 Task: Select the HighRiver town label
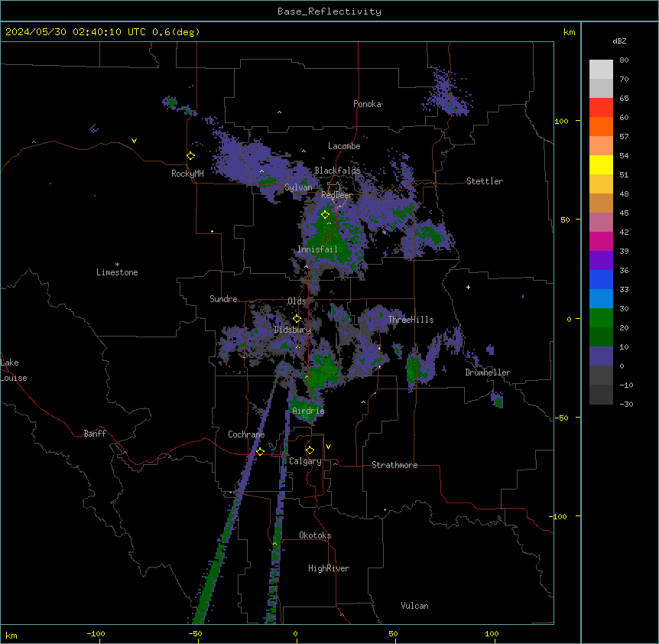click(329, 568)
